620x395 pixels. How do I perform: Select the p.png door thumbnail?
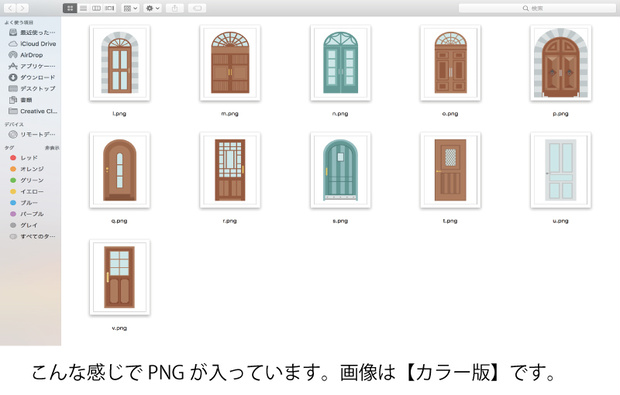pyautogui.click(x=560, y=63)
